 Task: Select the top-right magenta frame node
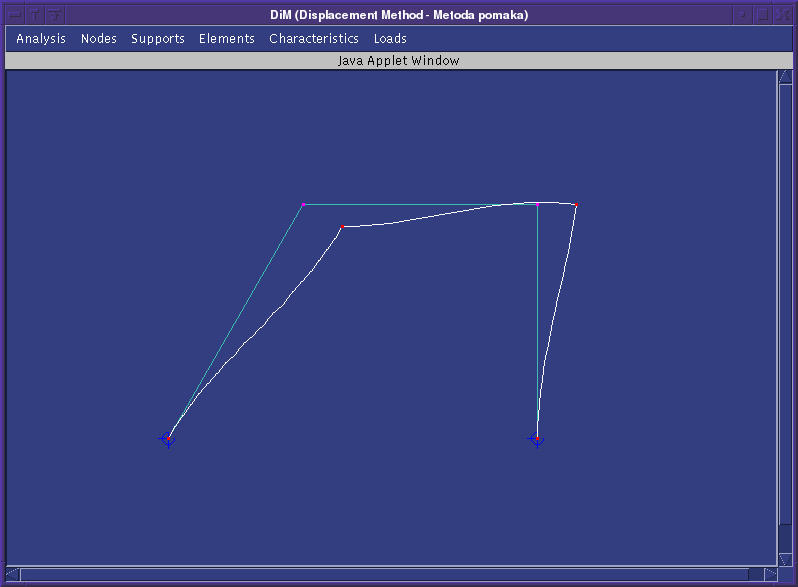[537, 205]
